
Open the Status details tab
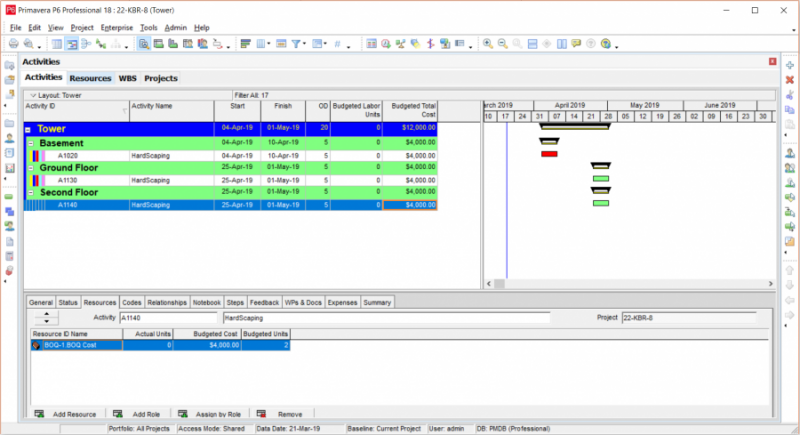point(68,302)
